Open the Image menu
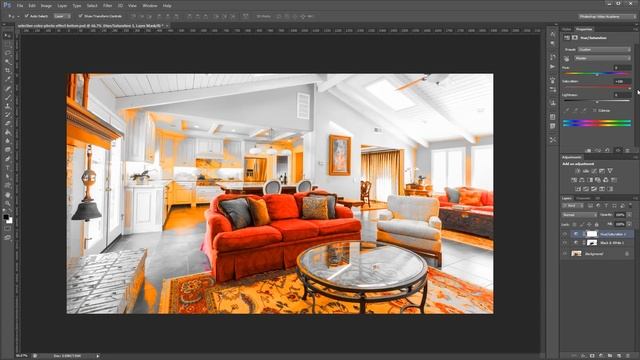Viewport: 640px width, 360px height. [46, 6]
